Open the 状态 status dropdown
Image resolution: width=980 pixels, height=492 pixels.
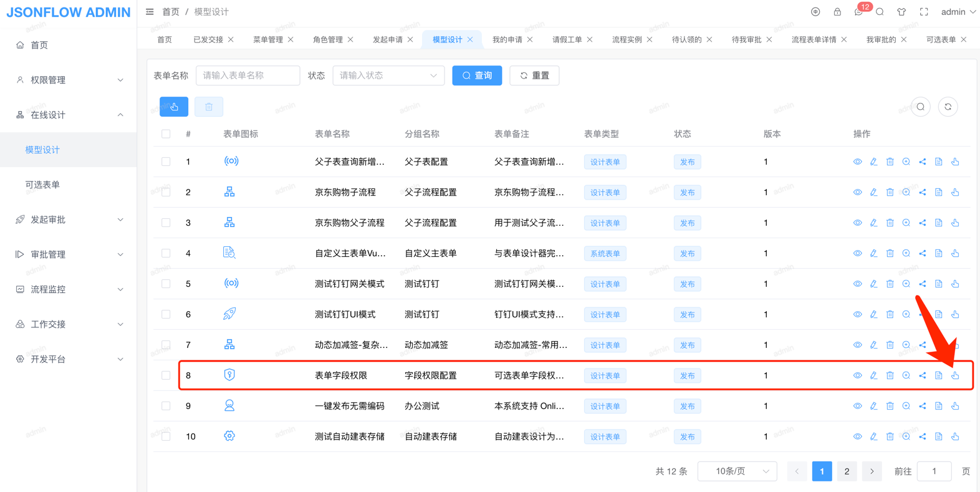coord(388,75)
